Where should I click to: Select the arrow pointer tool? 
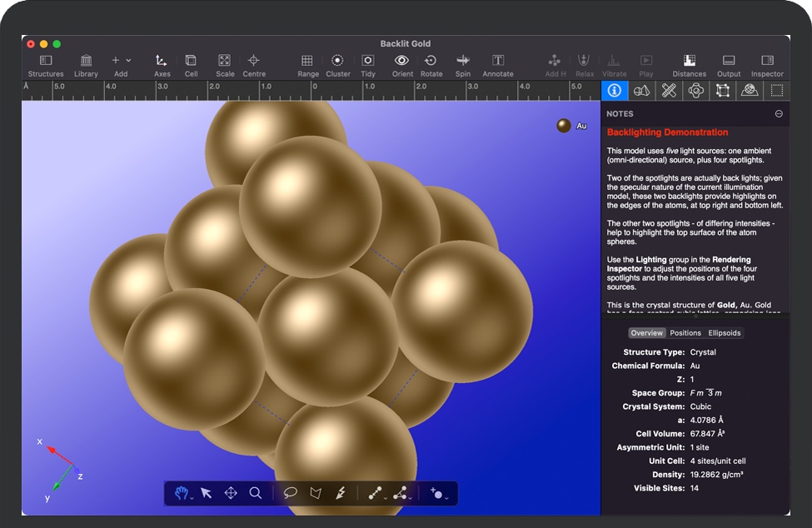(x=206, y=493)
